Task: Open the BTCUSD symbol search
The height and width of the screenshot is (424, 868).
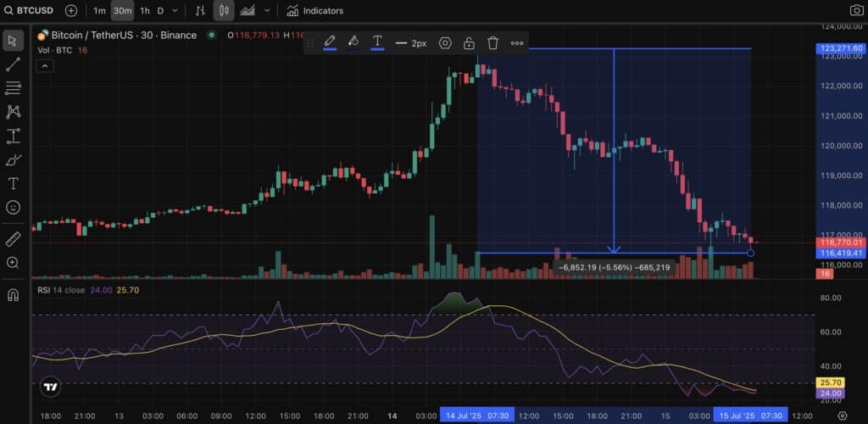Action: 30,10
